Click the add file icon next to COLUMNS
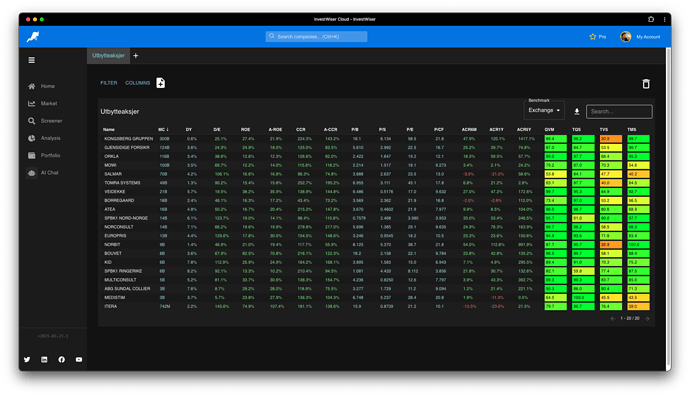 (x=161, y=83)
